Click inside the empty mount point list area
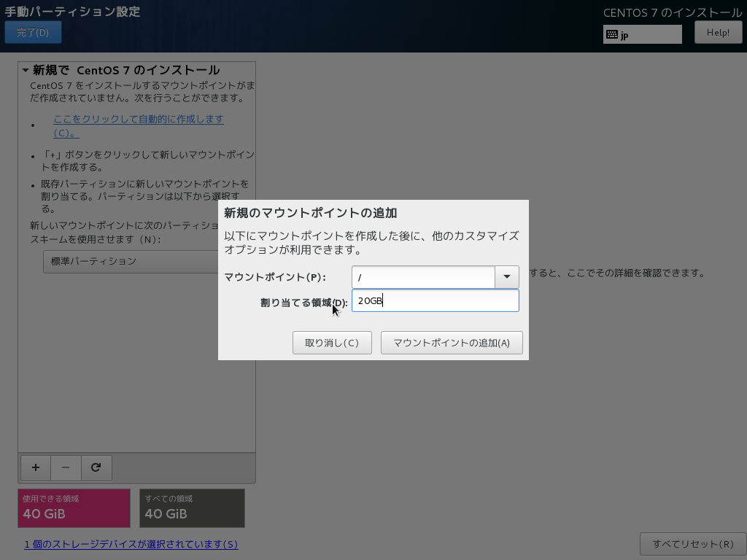 (131, 401)
